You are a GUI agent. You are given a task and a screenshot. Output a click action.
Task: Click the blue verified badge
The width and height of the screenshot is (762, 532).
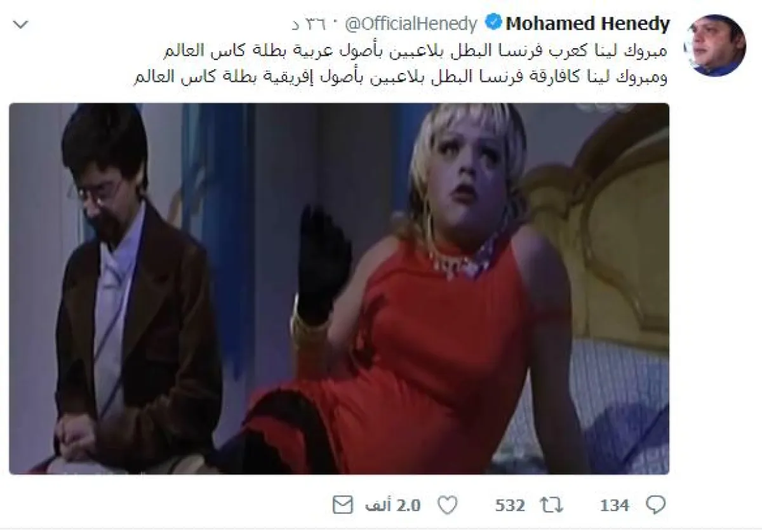493,24
